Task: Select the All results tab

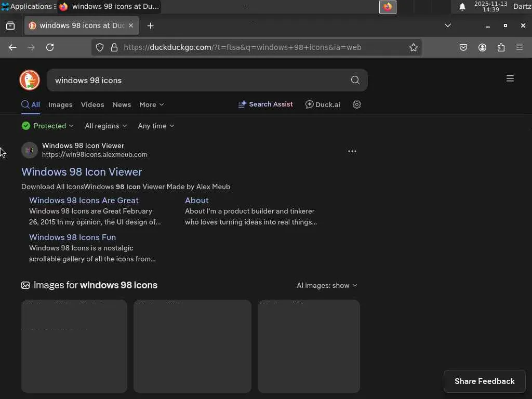Action: [x=31, y=104]
